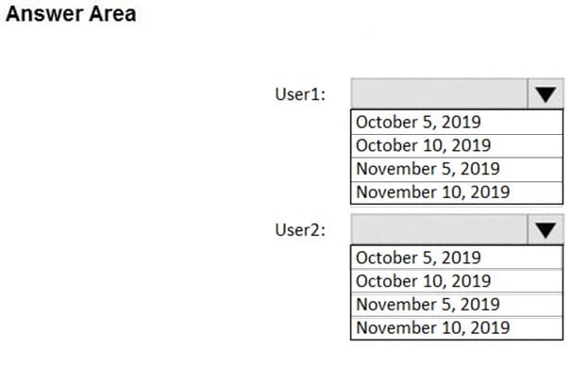Select October 5, 2019 for User2

(x=457, y=258)
